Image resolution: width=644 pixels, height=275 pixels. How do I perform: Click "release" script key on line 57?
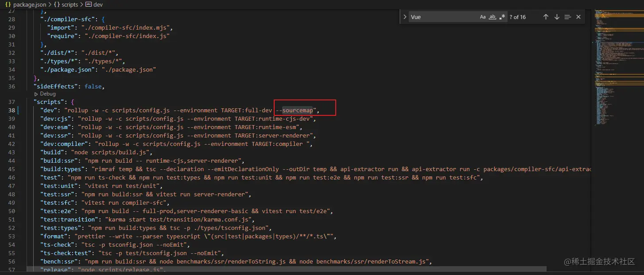click(55, 270)
